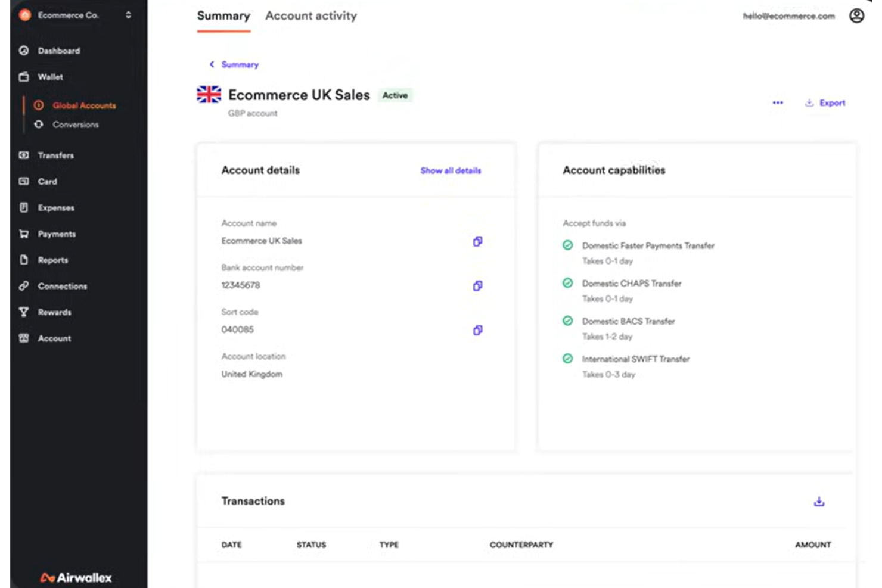Click the International SWIFT Transfer text

[x=636, y=359]
